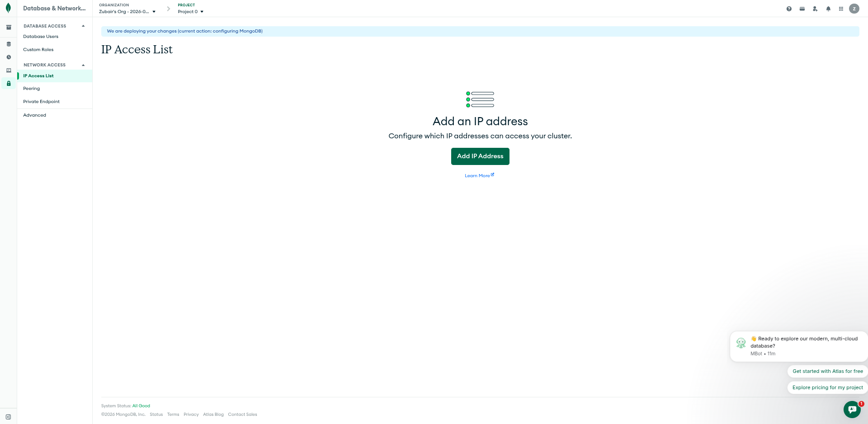The height and width of the screenshot is (424, 868).
Task: Open the chat bubble widget
Action: [852, 410]
